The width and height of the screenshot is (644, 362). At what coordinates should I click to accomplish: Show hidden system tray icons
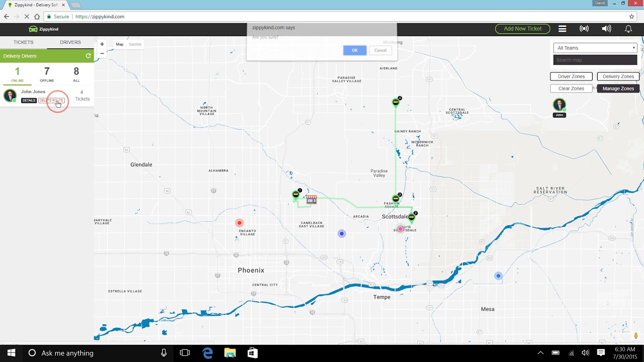click(540, 353)
